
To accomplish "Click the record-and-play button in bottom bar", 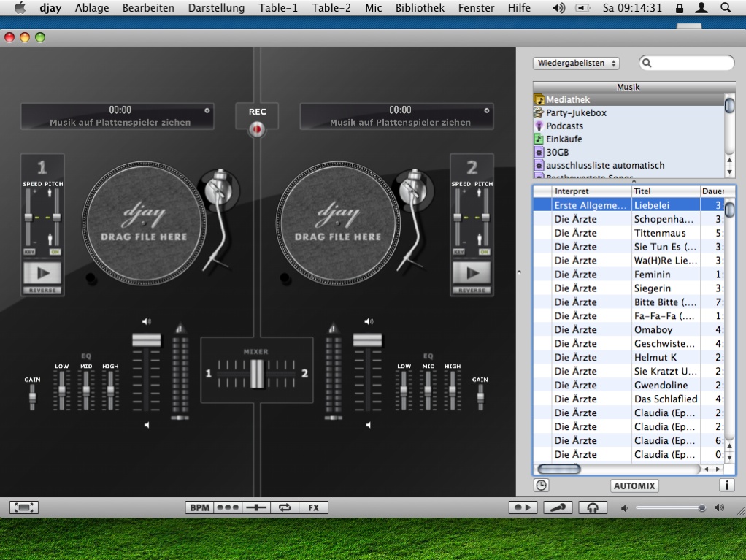I will [523, 507].
